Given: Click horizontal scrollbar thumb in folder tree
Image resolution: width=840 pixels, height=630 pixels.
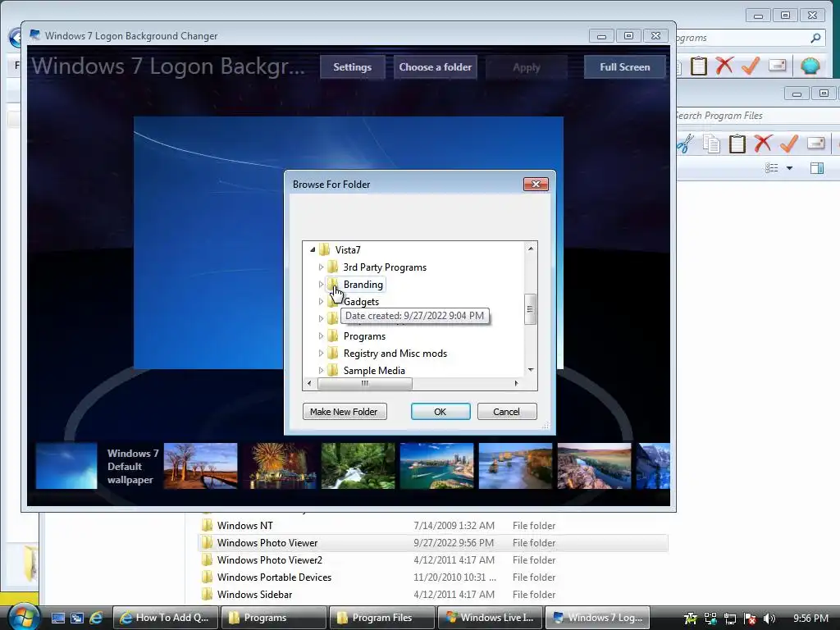Looking at the screenshot, I should point(365,383).
